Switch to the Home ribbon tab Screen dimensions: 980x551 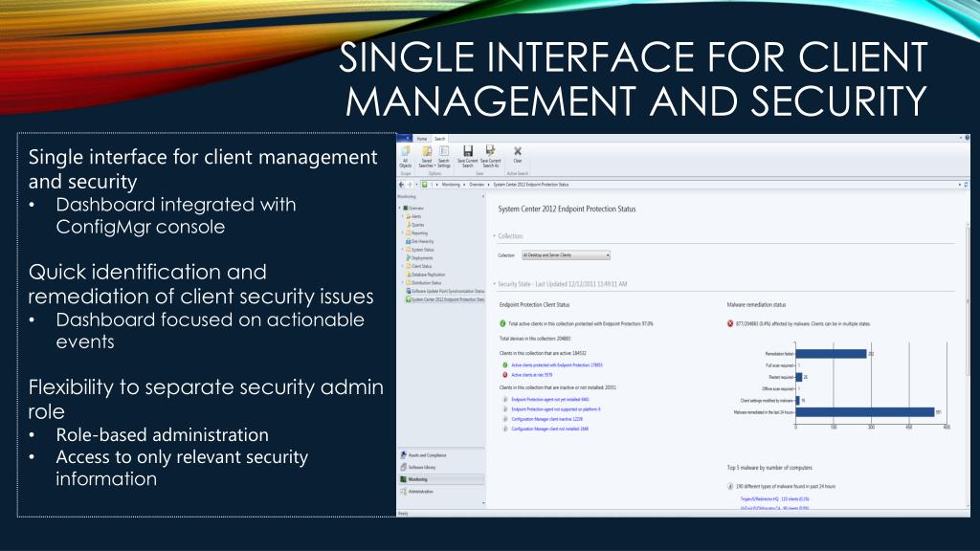click(422, 139)
